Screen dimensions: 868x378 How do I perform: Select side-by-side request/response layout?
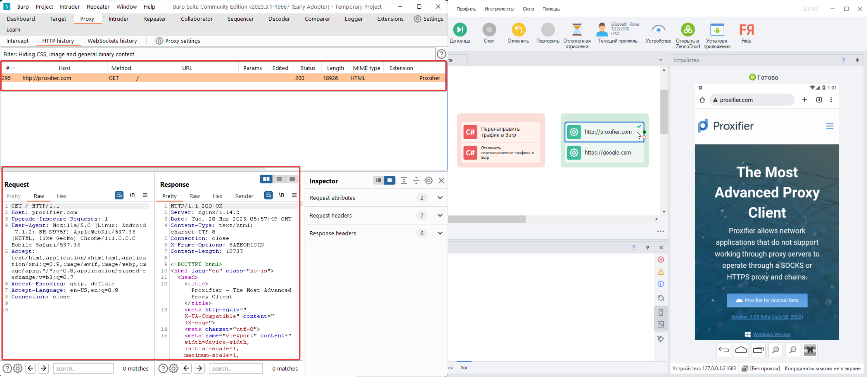coord(266,179)
